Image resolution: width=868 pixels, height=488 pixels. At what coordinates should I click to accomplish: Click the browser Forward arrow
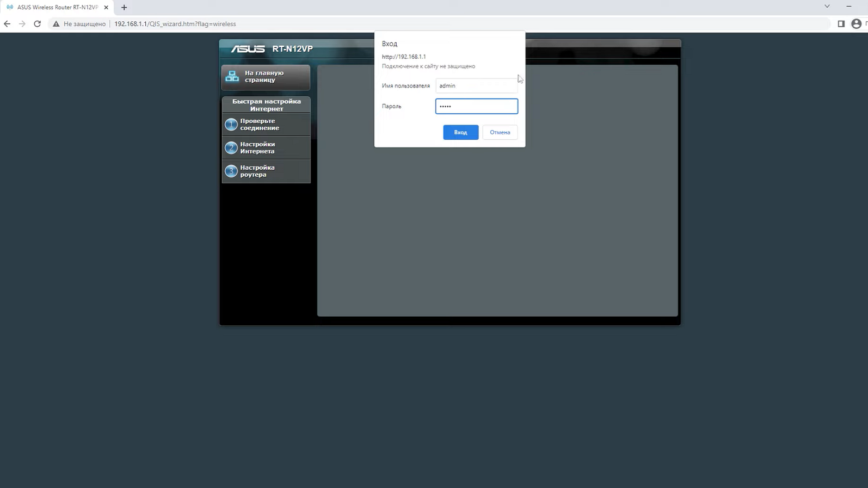(22, 24)
